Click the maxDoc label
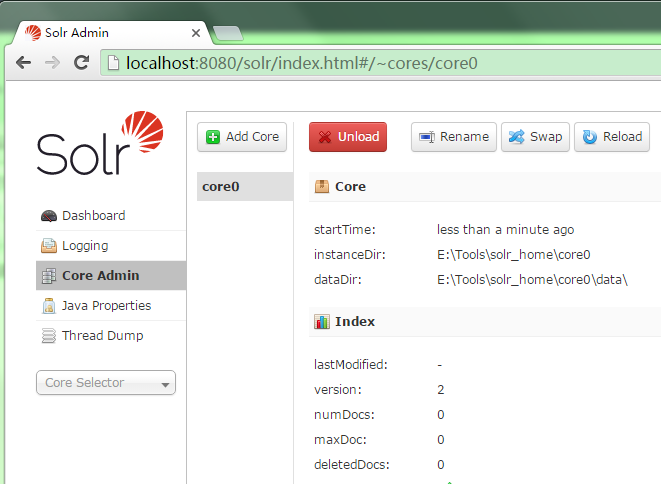The width and height of the screenshot is (661, 484). tap(340, 440)
